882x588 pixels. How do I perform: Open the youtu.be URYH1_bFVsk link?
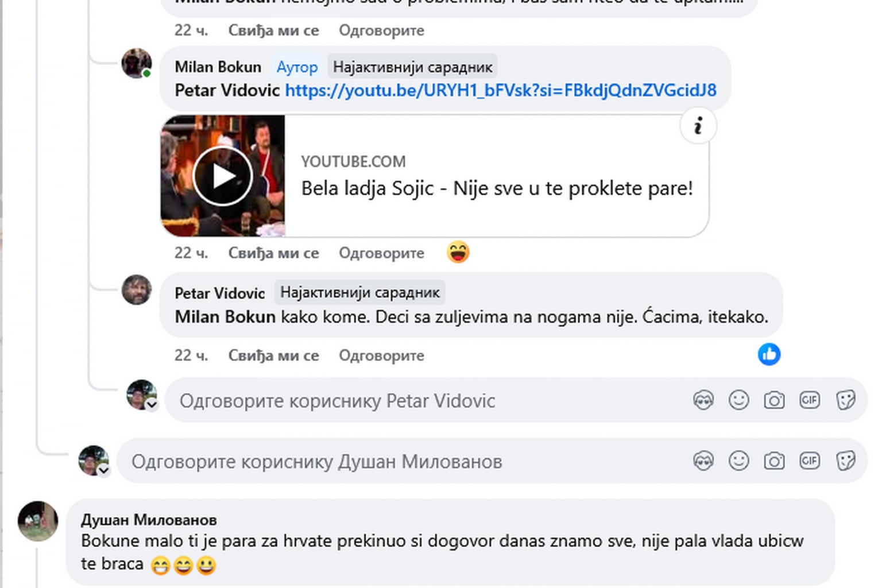[x=501, y=90]
